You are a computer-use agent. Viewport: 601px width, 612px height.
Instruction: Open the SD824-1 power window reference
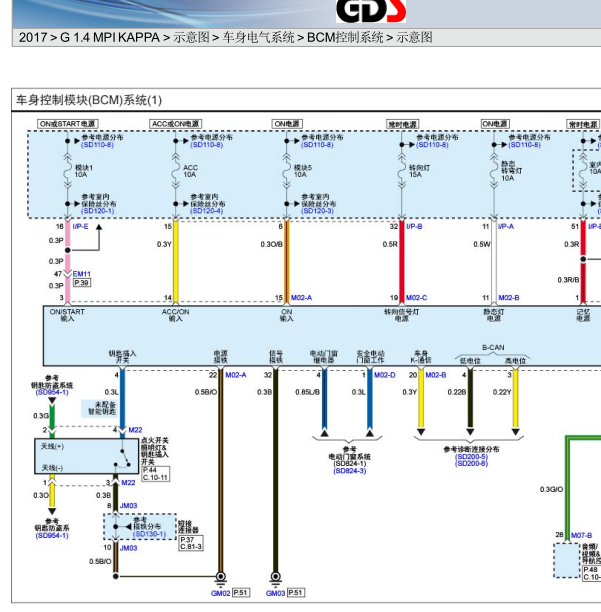(350, 464)
